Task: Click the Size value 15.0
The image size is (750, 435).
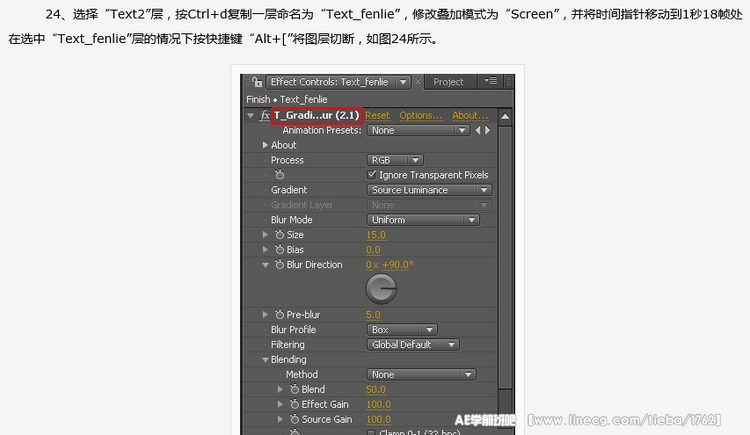Action: (x=375, y=235)
